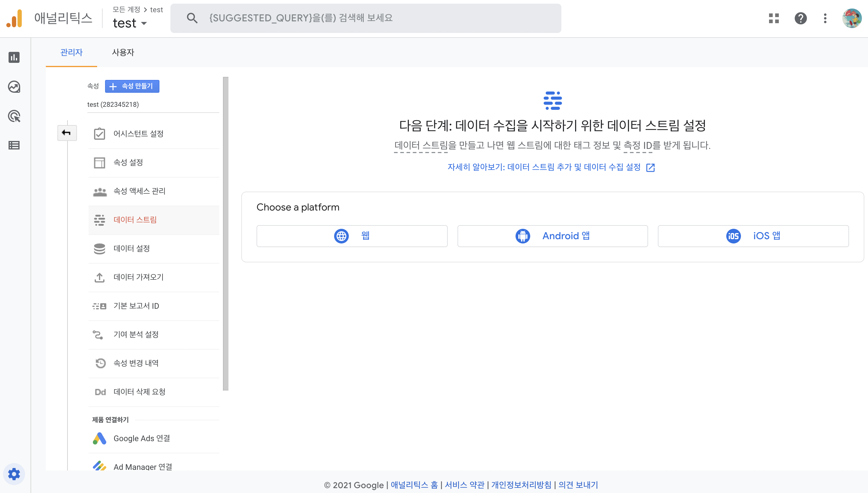Open the Google apps grid icon
The image size is (868, 493).
coord(774,18)
